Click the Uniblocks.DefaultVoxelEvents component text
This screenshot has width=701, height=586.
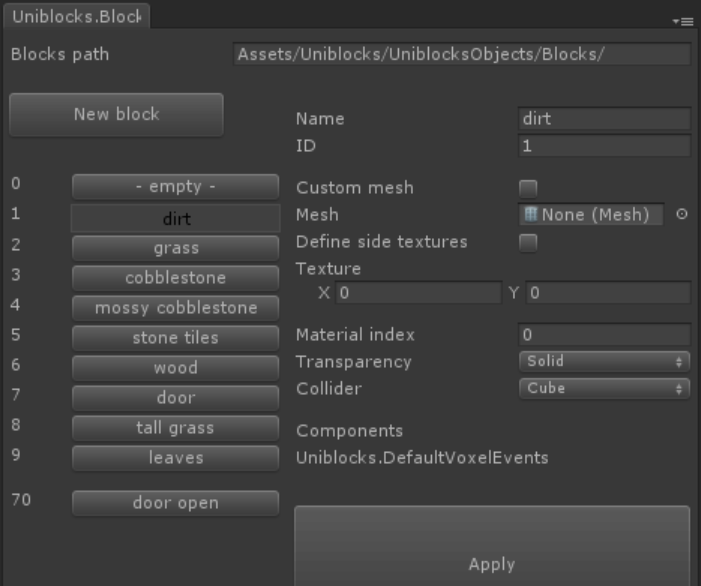[422, 458]
